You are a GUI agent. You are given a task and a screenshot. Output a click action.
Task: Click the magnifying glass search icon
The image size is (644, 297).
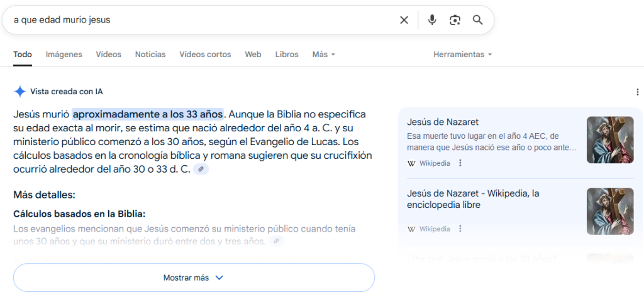click(477, 20)
